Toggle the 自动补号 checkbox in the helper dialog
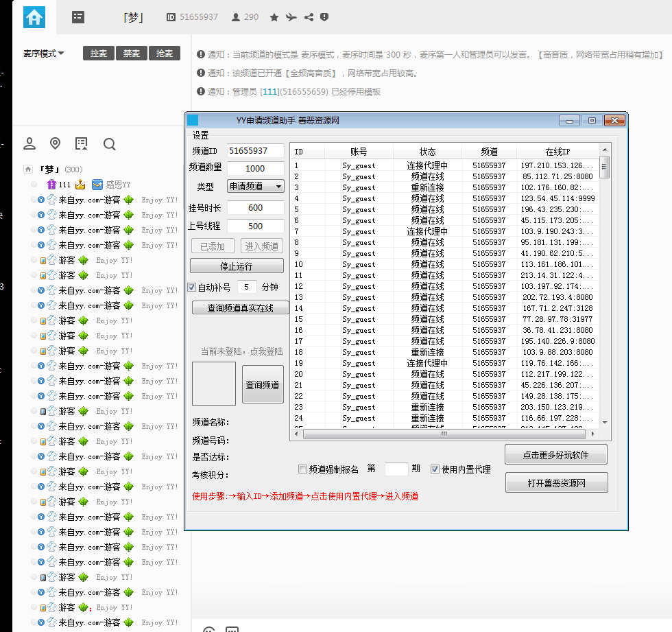The height and width of the screenshot is (632, 672). [191, 287]
